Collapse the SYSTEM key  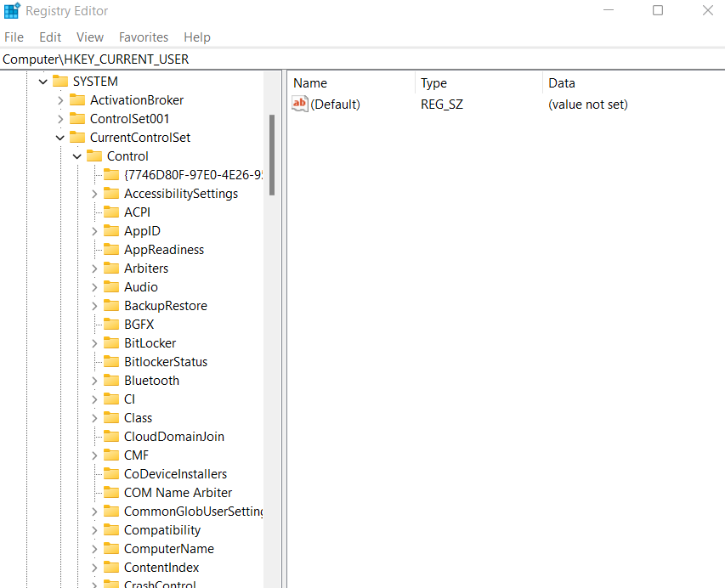[43, 82]
